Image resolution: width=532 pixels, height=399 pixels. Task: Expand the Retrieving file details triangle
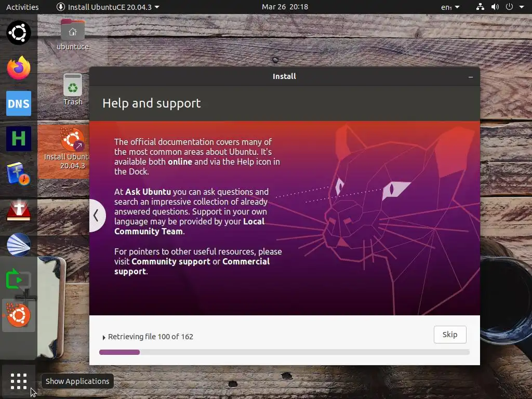104,337
